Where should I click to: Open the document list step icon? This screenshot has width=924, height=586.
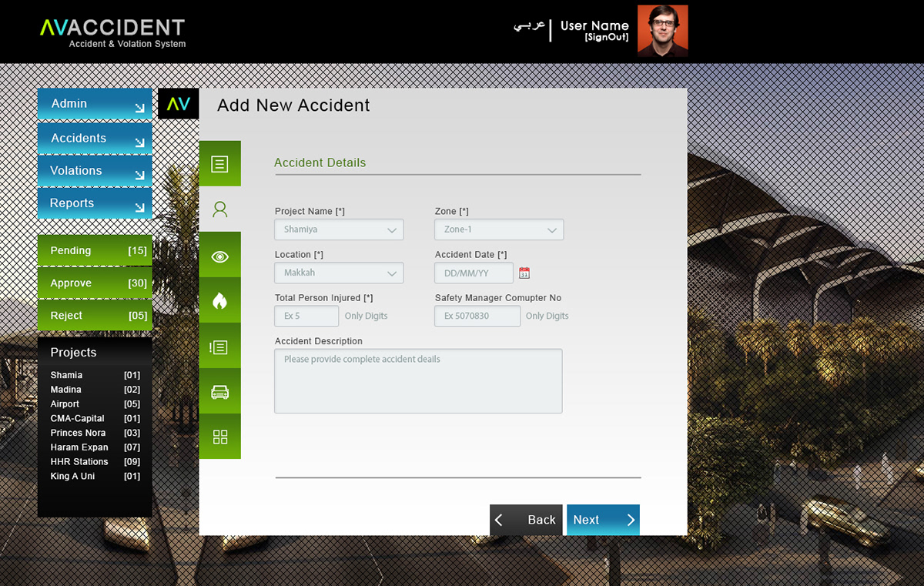click(x=219, y=164)
